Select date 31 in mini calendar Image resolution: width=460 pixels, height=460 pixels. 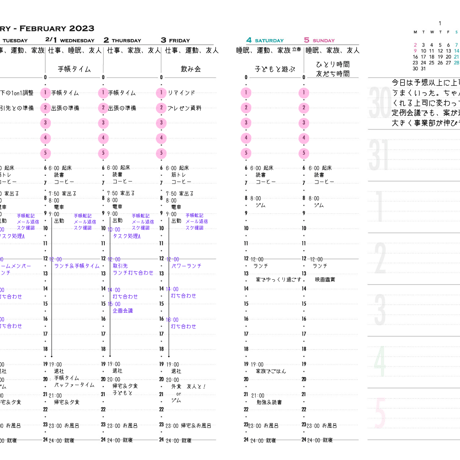pos(423,69)
